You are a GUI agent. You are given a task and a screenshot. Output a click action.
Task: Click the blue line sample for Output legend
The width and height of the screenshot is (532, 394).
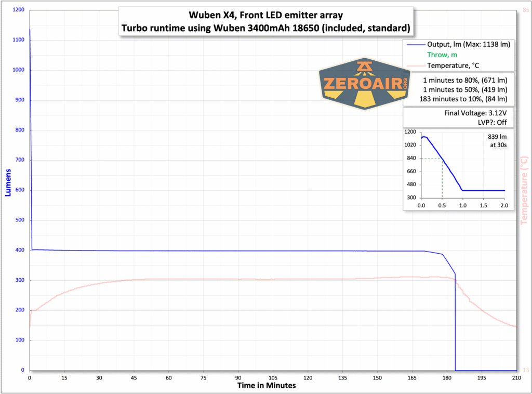416,44
